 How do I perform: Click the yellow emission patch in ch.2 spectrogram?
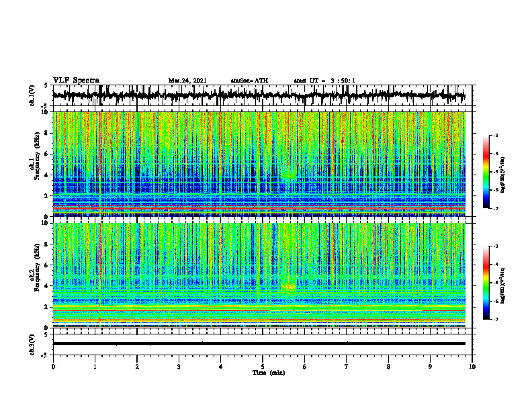(x=289, y=287)
